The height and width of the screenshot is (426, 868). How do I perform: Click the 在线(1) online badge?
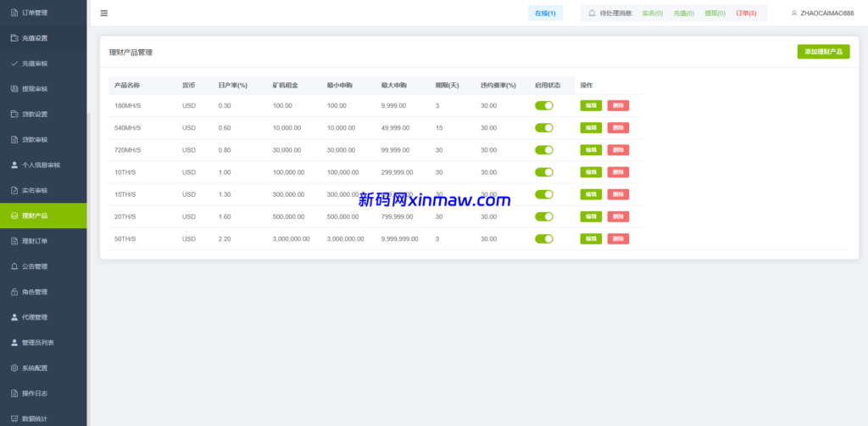545,13
